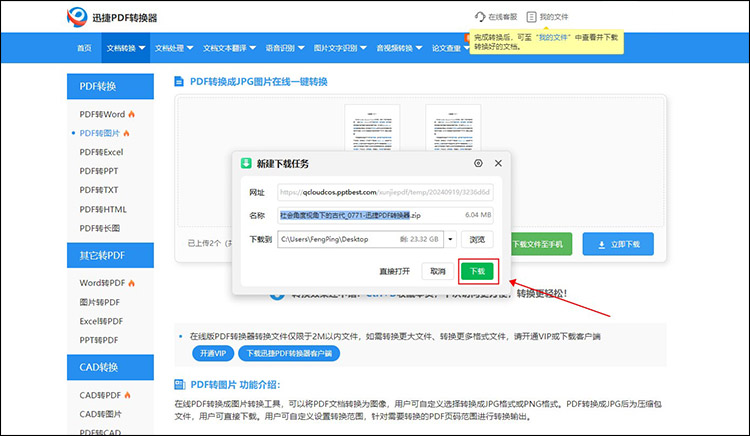Image resolution: width=750 pixels, height=436 pixels.
Task: Click the flame icon next to CAD转PDF
Action: (127, 395)
